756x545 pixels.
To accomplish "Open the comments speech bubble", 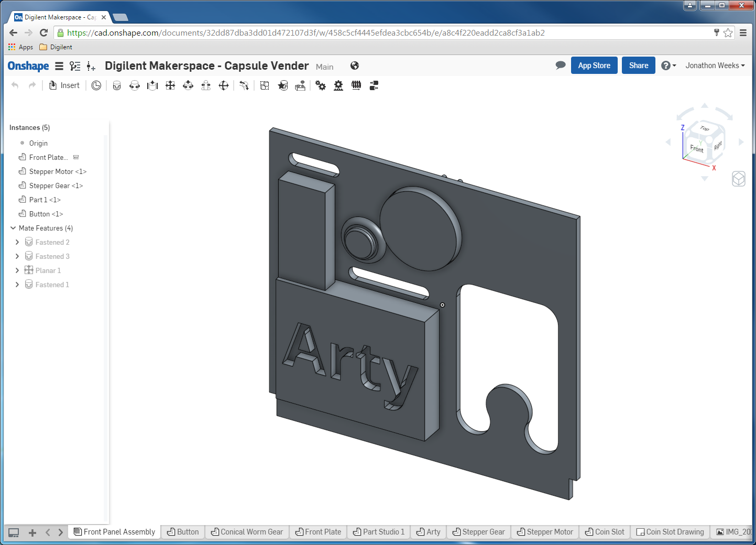I will (x=561, y=66).
